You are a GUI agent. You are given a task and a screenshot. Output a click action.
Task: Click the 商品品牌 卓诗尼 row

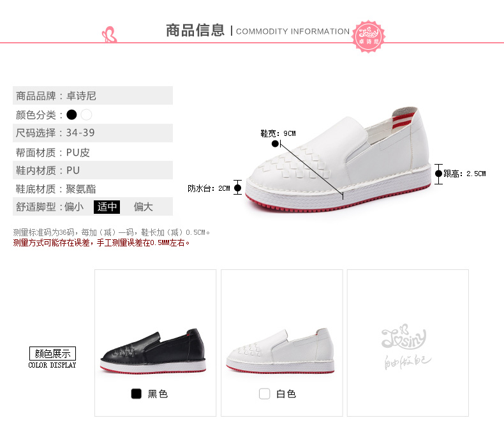(x=93, y=96)
